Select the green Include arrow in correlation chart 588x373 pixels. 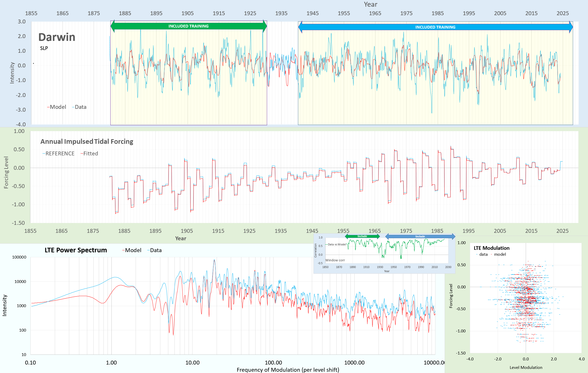tap(362, 236)
